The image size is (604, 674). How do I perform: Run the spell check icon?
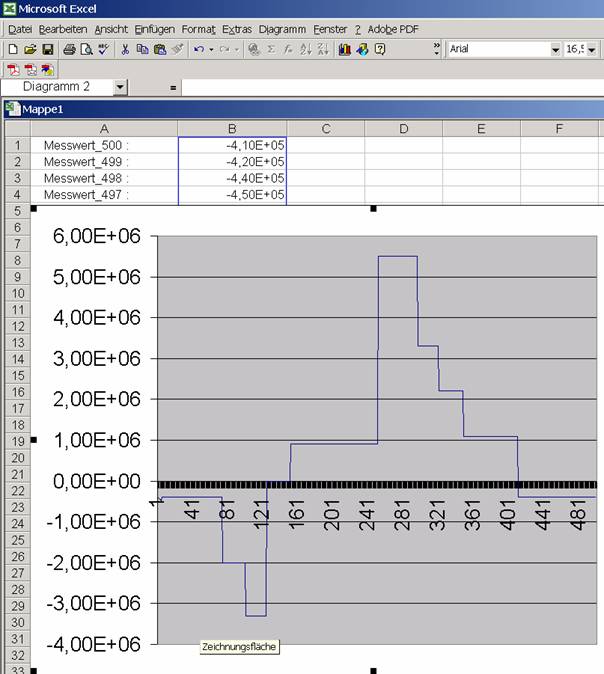[x=102, y=49]
